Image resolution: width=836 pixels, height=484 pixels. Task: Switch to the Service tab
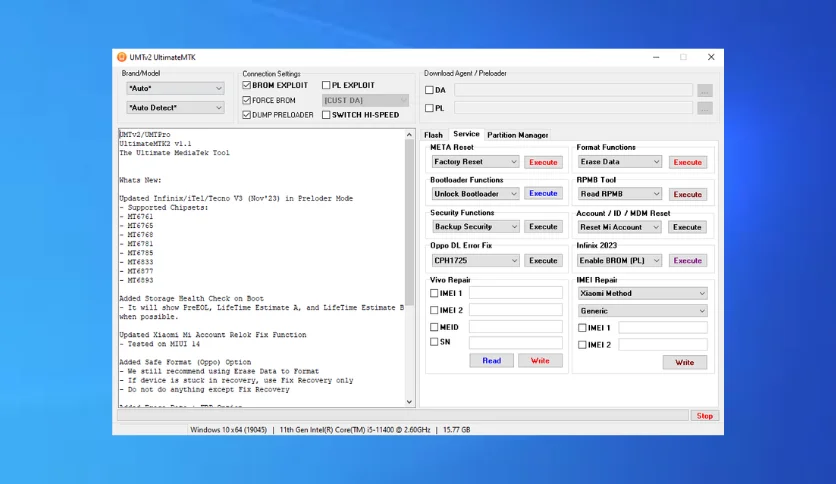466,134
